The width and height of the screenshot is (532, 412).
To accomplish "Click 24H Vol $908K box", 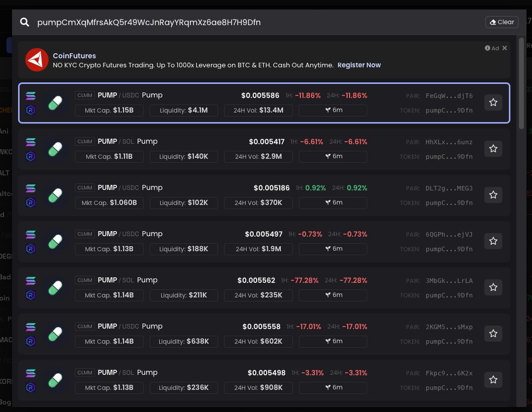I will pos(258,387).
